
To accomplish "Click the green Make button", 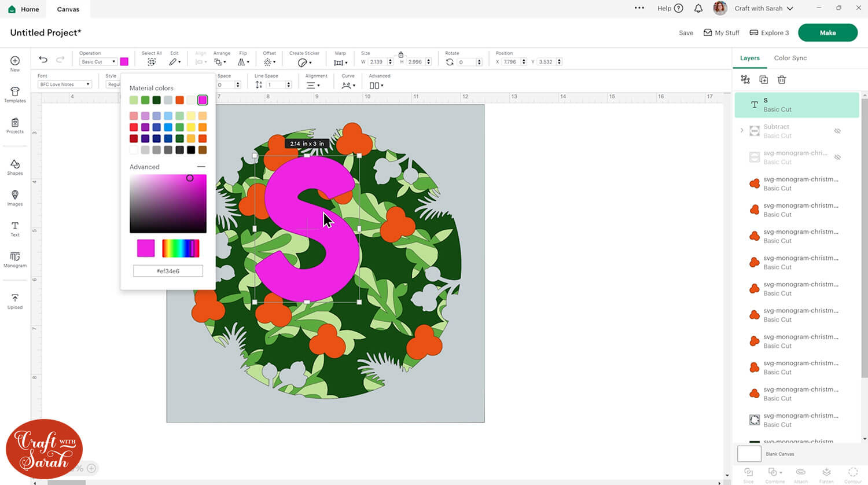I will [x=827, y=33].
